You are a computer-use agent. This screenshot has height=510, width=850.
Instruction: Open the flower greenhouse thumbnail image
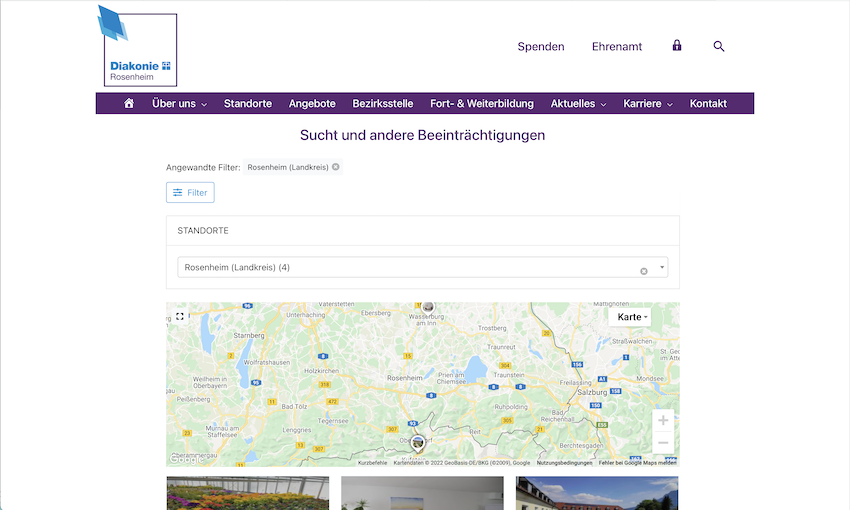pos(247,493)
